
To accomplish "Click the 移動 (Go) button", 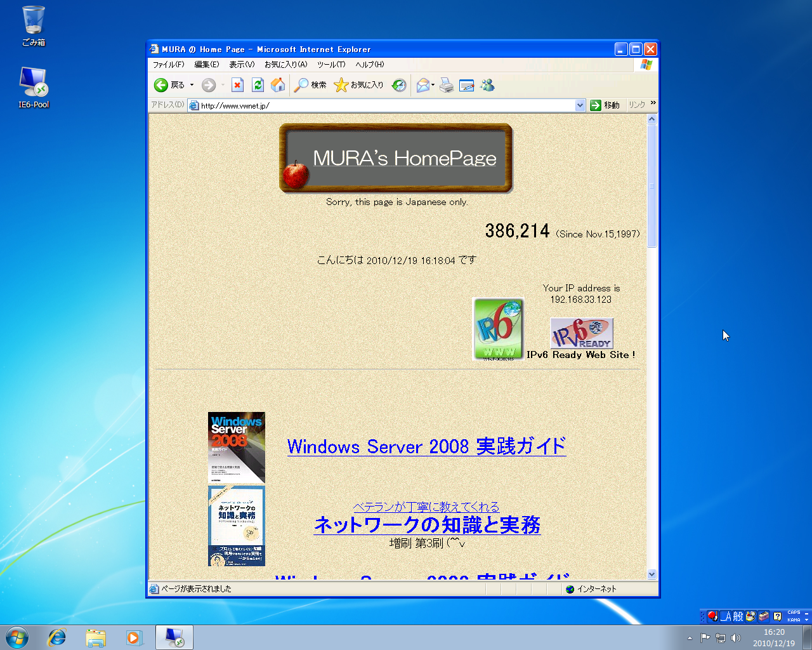I will coord(605,105).
